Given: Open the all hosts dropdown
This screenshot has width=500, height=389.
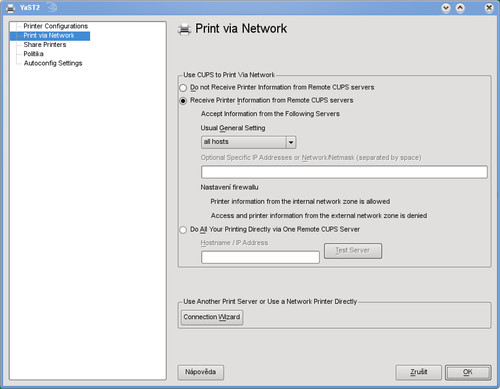Looking at the screenshot, I should coord(248,142).
